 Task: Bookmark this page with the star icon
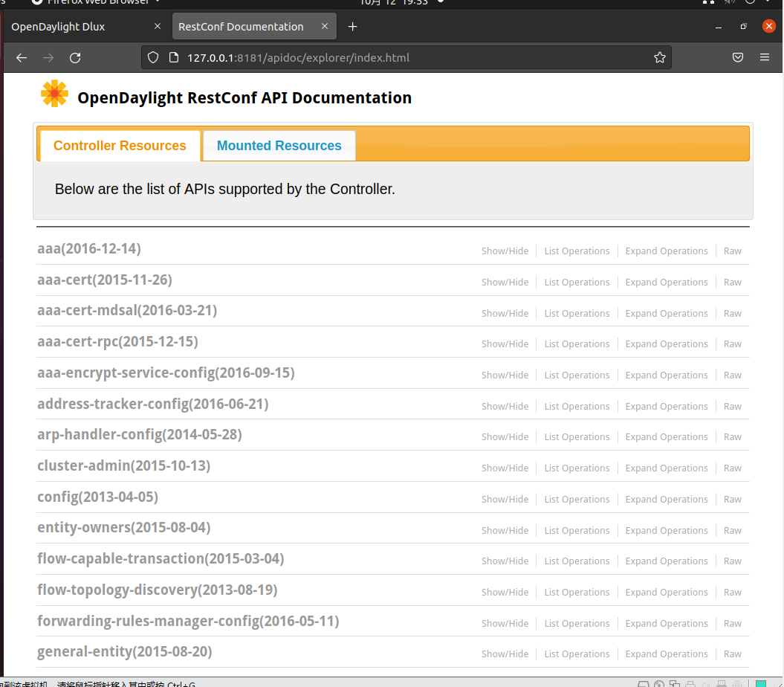point(659,57)
